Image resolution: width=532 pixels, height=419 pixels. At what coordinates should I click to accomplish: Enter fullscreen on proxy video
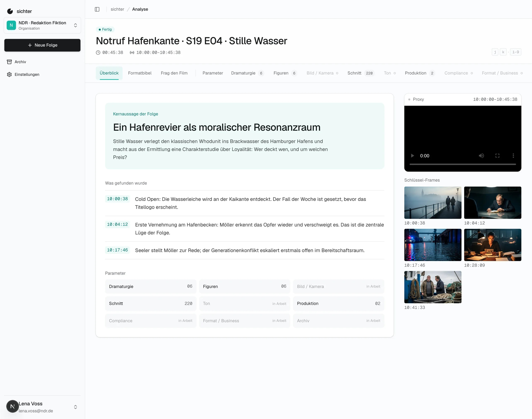(497, 155)
